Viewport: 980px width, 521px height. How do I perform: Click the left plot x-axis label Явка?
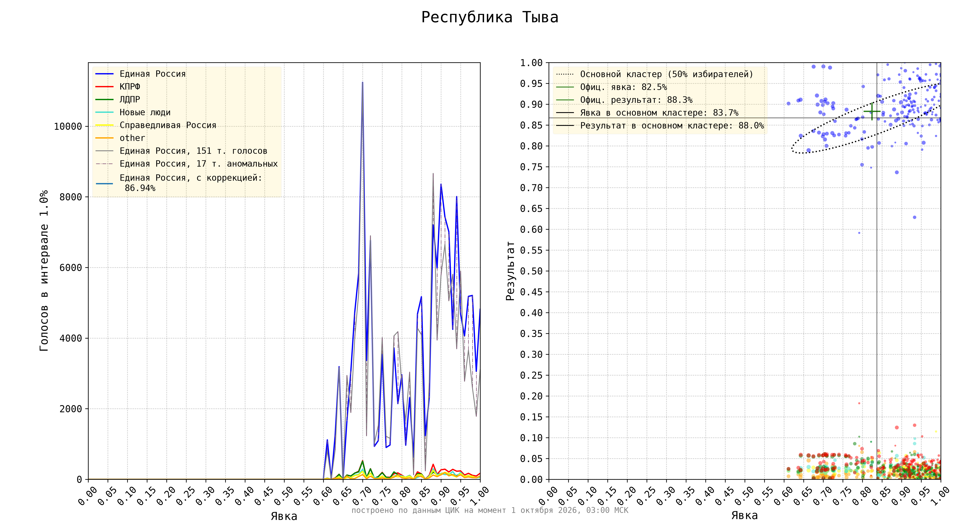pos(284,516)
